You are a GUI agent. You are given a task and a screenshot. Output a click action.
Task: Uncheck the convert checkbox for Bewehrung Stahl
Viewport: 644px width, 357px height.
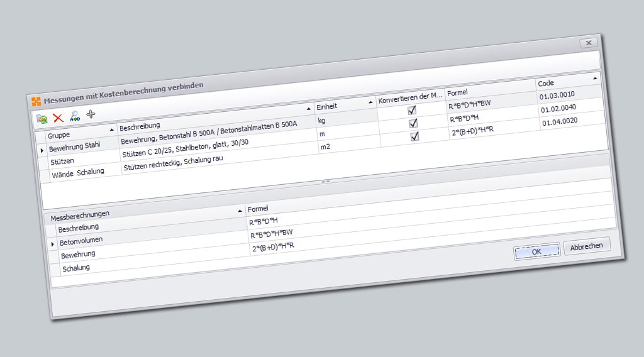412,110
